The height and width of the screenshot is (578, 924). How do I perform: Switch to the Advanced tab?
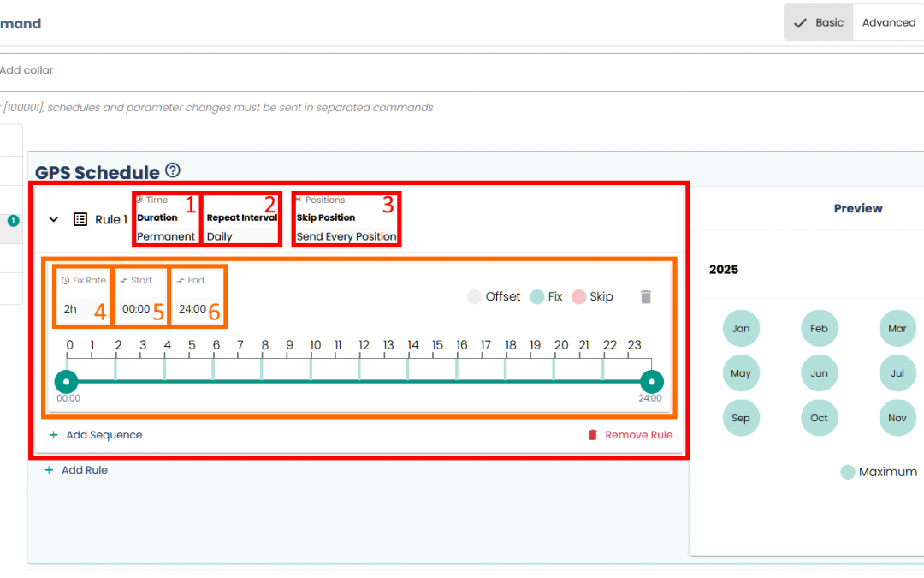click(x=888, y=23)
